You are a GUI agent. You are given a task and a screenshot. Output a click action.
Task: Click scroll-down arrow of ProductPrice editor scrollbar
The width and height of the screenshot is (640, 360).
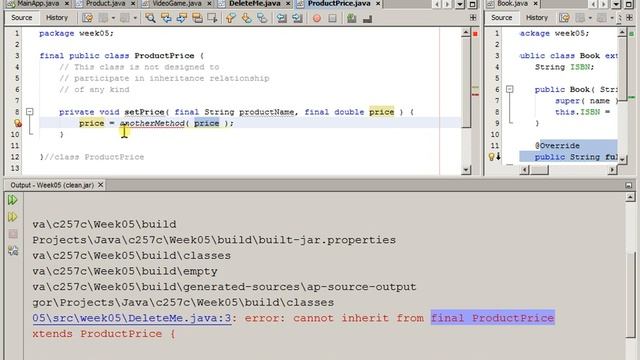coord(466,170)
